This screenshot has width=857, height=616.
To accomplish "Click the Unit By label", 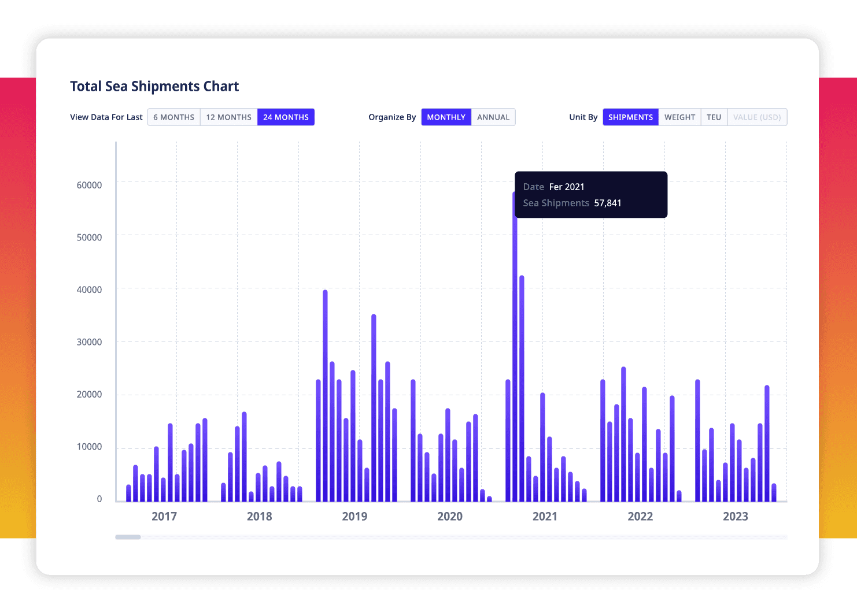I will [583, 117].
